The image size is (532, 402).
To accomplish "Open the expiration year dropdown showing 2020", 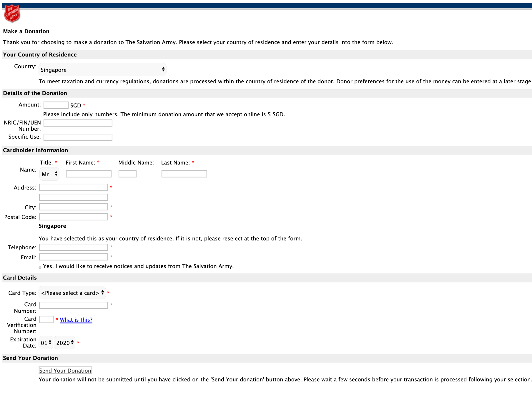I will click(65, 343).
